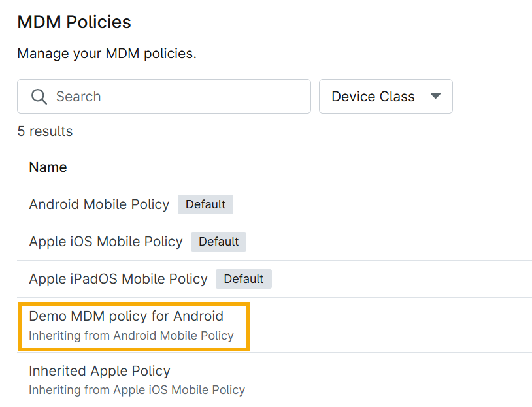The image size is (532, 407).
Task: Click the 5 results counter text
Action: tap(44, 131)
